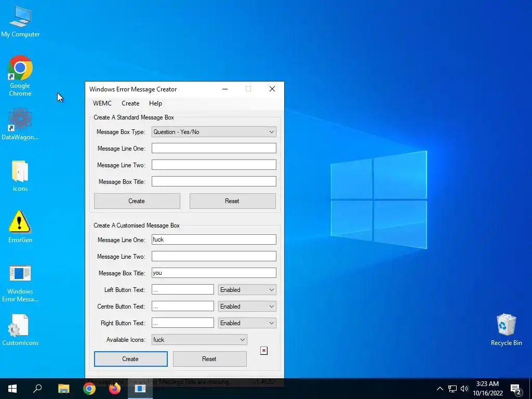Image resolution: width=532 pixels, height=399 pixels.
Task: Select the icons folder on desktop
Action: (20, 176)
